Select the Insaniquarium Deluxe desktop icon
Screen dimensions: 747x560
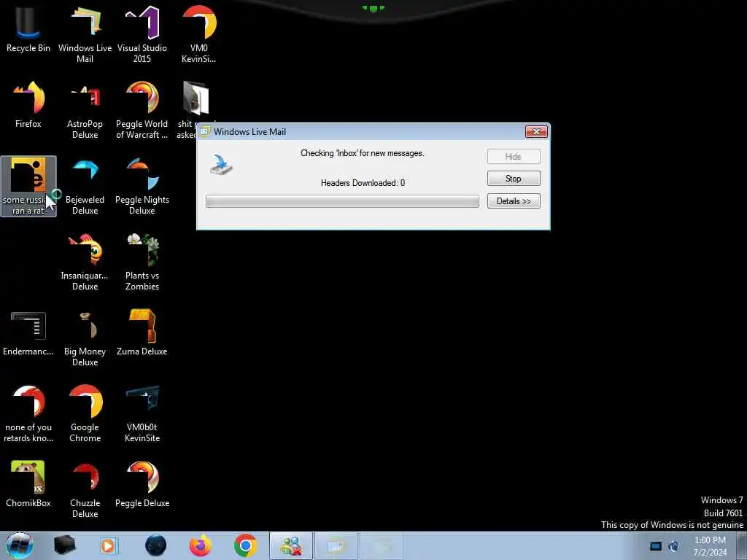point(85,262)
